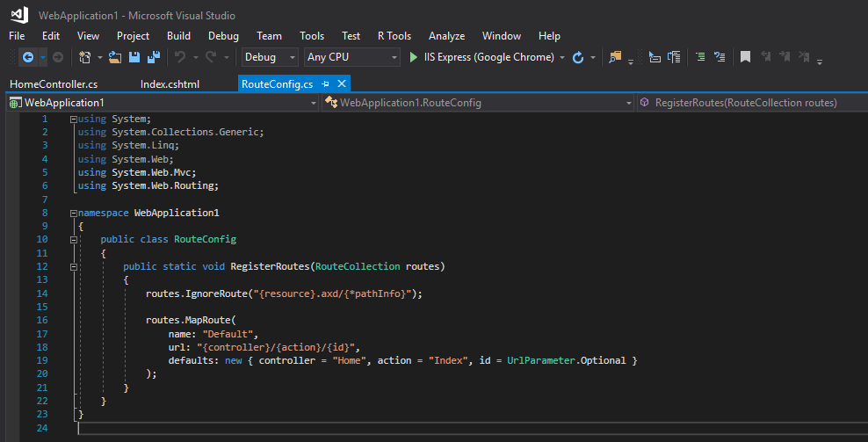Open the Navigate Backward history dropdown
Screen dimensions: 868x442
pos(43,57)
